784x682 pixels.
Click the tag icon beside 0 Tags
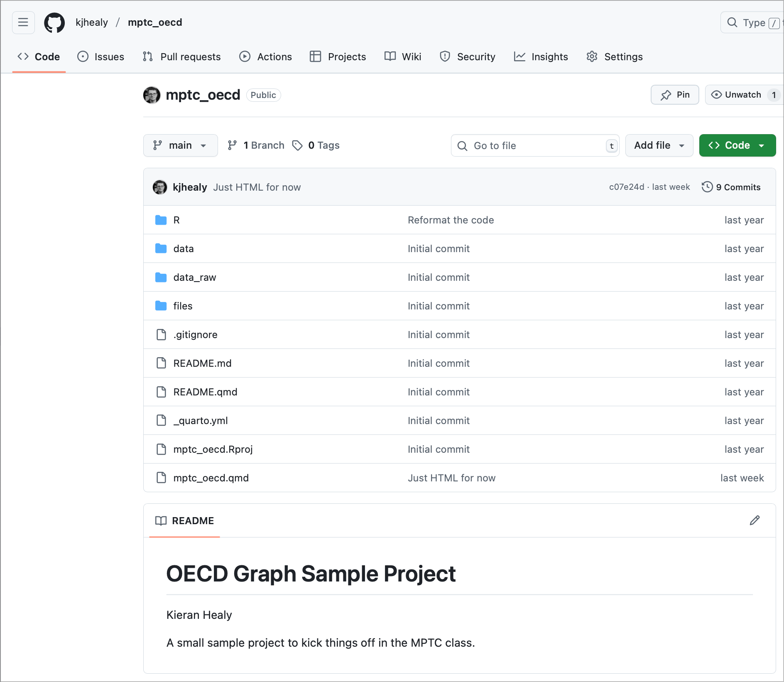click(x=297, y=145)
